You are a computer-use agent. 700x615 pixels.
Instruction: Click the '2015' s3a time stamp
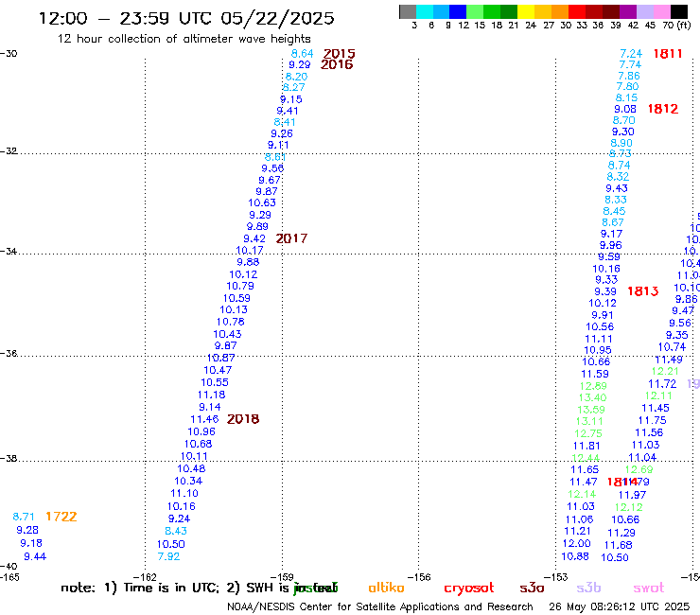pyautogui.click(x=340, y=54)
